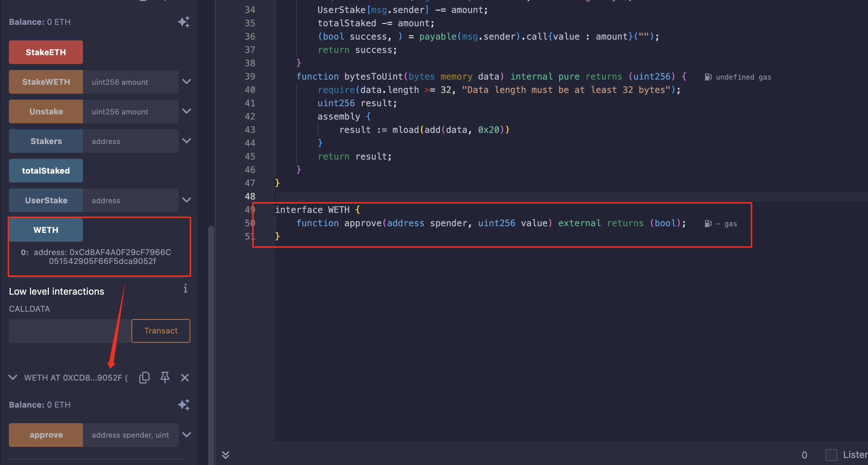Click line number 48 in the gutter
Screen dimensions: 868x465
click(250, 196)
